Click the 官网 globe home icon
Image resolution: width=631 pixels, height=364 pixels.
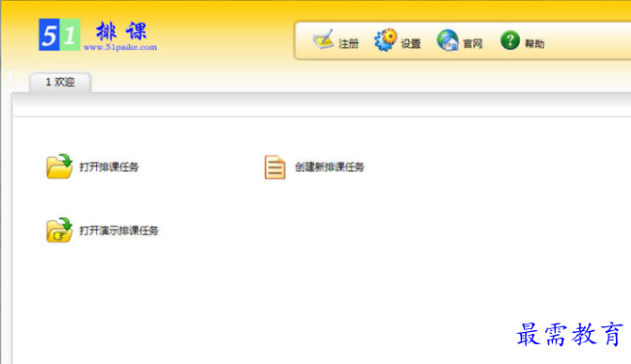coord(448,40)
